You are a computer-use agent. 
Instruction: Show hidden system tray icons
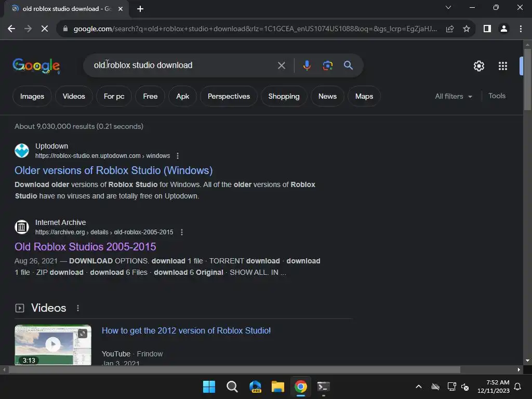pos(419,387)
